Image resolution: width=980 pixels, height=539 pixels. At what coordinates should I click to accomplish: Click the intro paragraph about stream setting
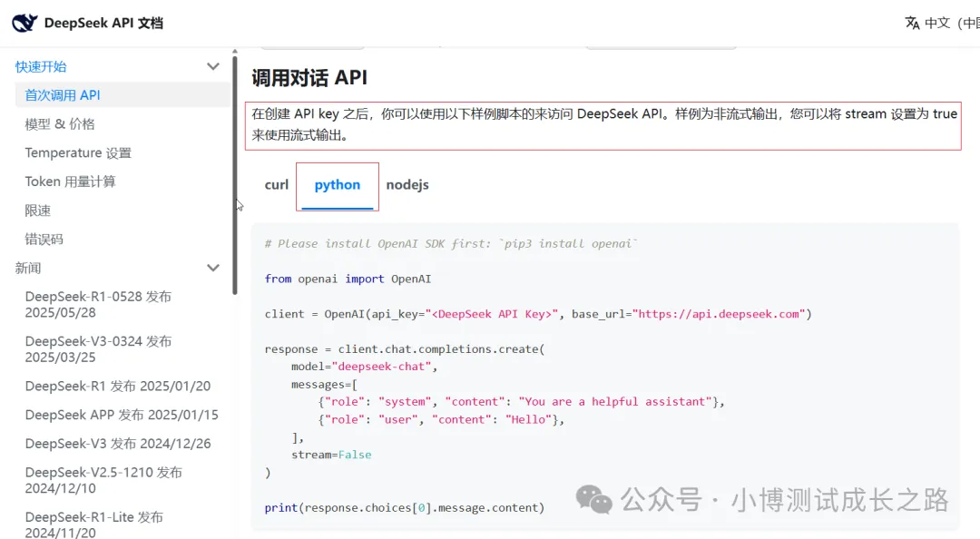coord(603,124)
